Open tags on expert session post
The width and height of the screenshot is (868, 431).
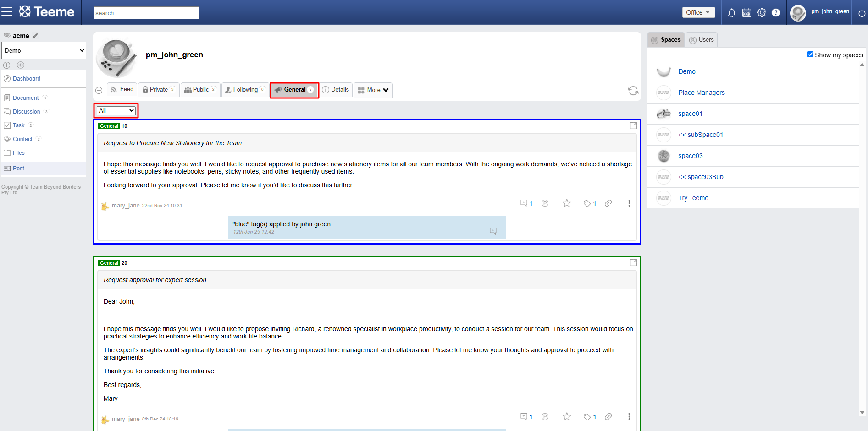tap(590, 417)
